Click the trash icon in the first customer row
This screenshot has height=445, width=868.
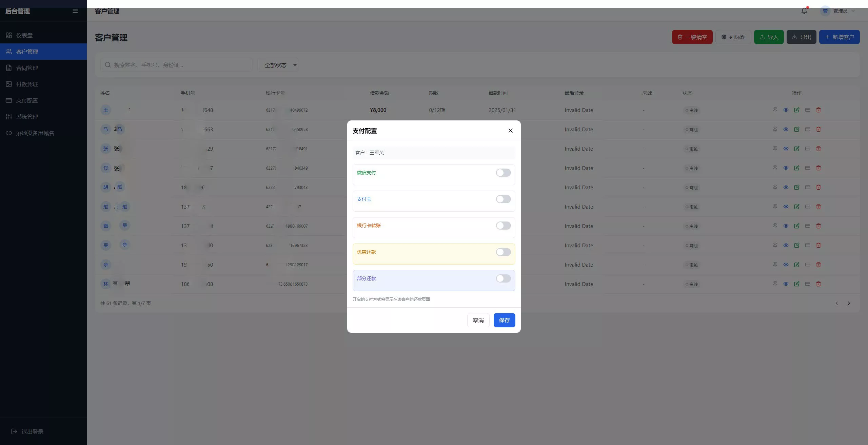point(818,110)
